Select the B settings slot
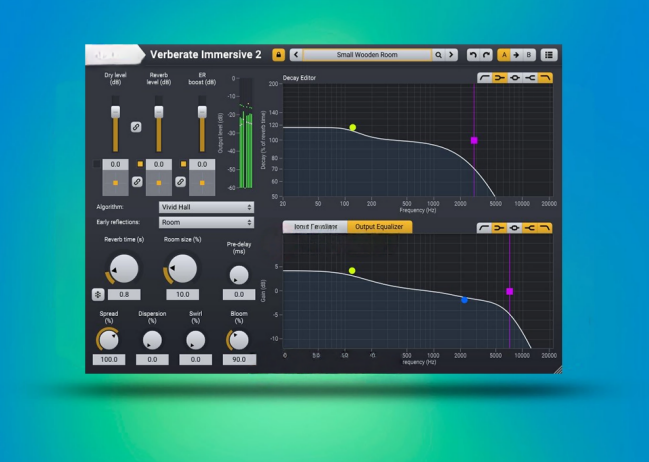 pyautogui.click(x=529, y=55)
